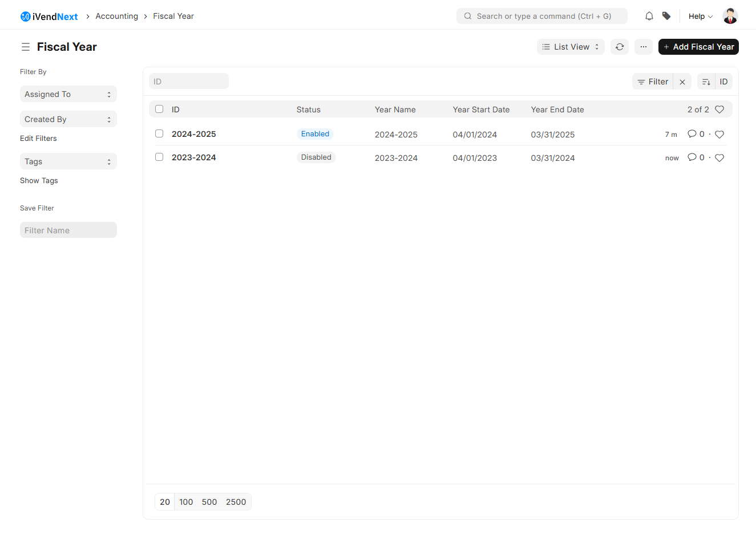Image resolution: width=756 pixels, height=547 pixels.
Task: Click the 7 m modified timestamp
Action: (671, 135)
